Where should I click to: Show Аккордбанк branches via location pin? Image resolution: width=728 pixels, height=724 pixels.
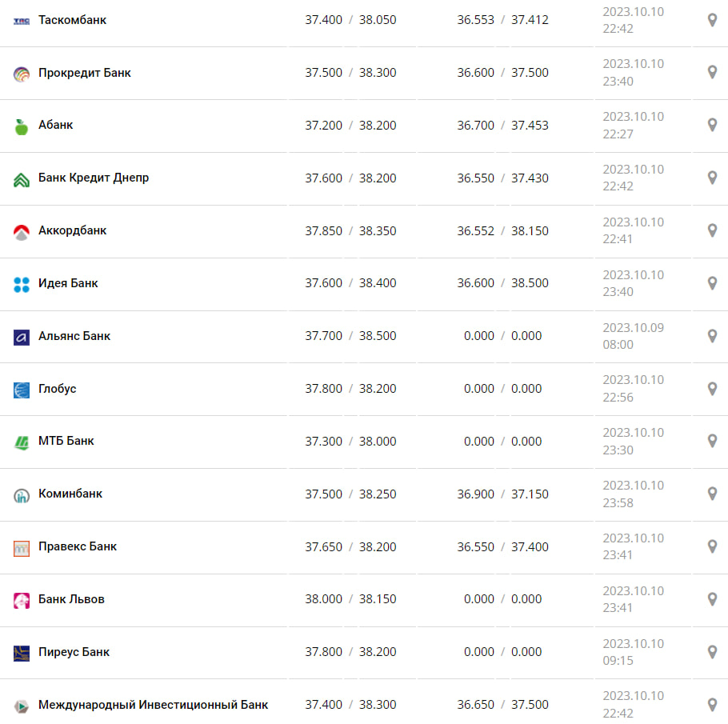coord(712,230)
